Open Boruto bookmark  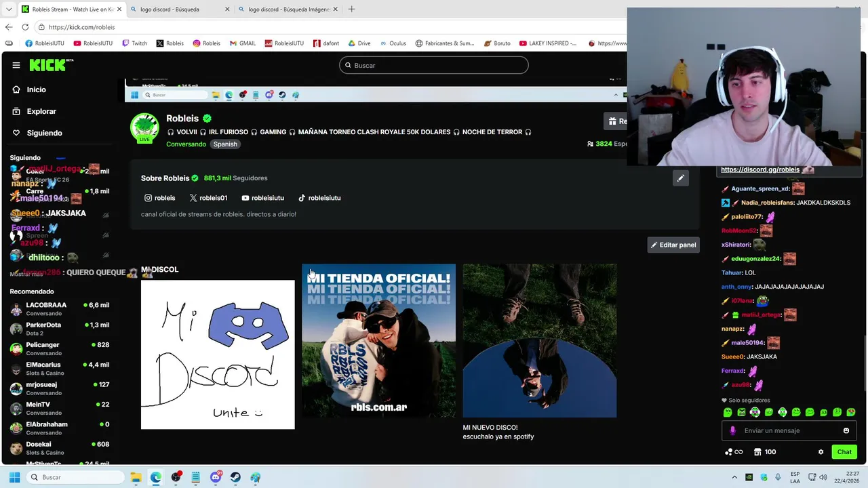pyautogui.click(x=497, y=43)
